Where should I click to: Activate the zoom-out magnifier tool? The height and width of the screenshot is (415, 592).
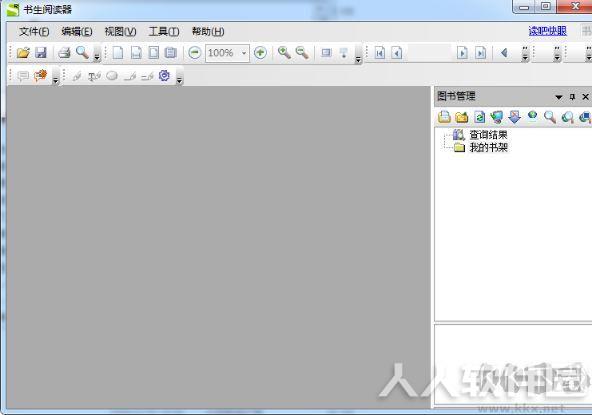pyautogui.click(x=302, y=52)
